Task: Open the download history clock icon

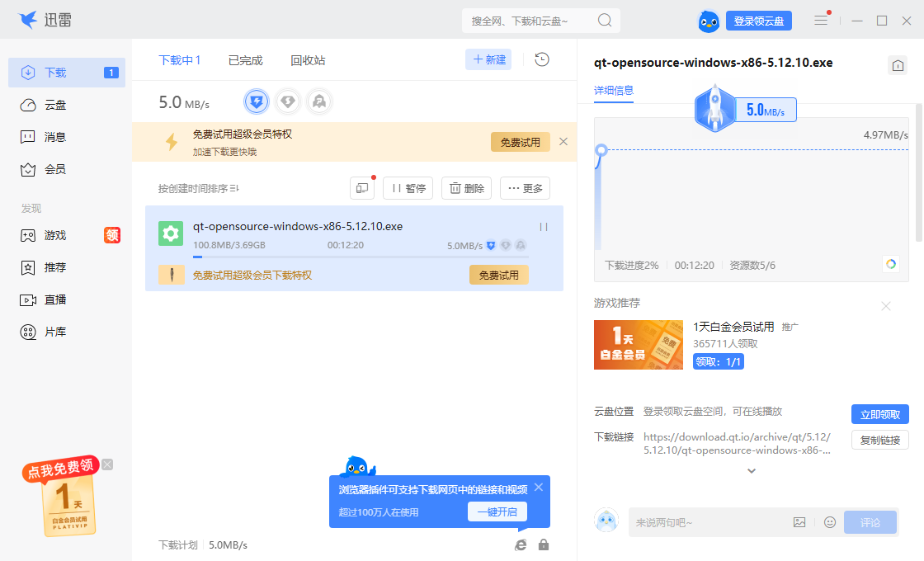Action: (541, 59)
